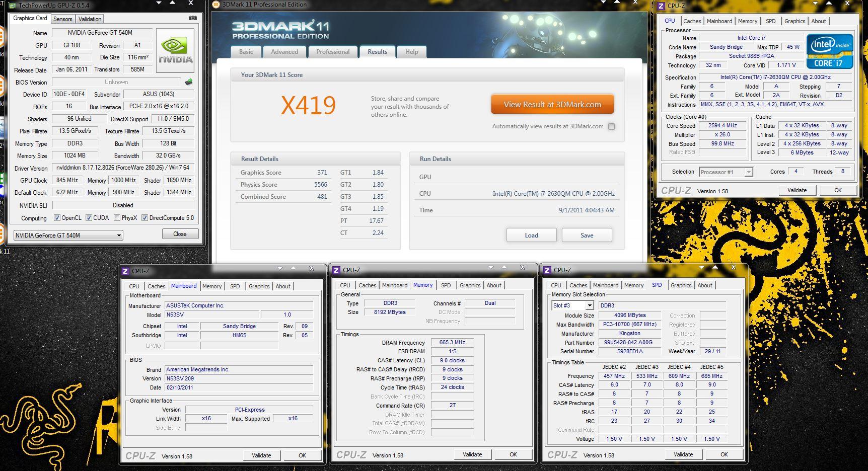This screenshot has height=471, width=868.
Task: Open the NVIDIA GeForce GT 540M GPU dropdown
Action: click(x=68, y=235)
